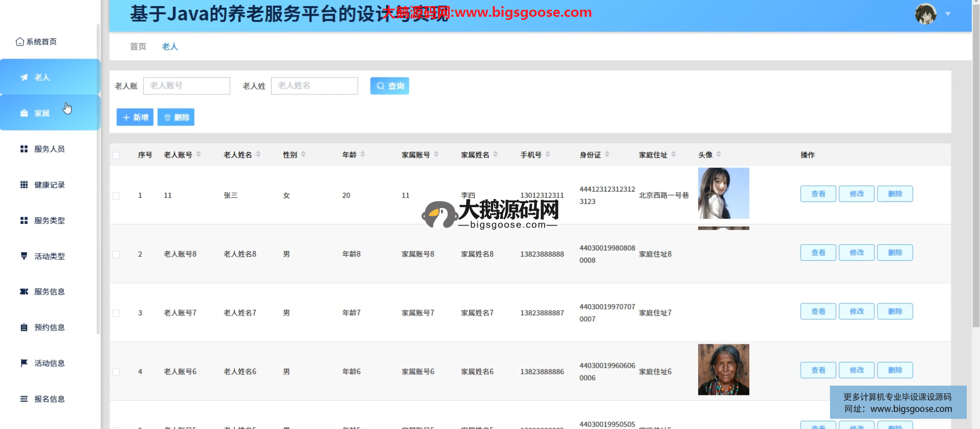Click the 查询 search button

(x=389, y=86)
